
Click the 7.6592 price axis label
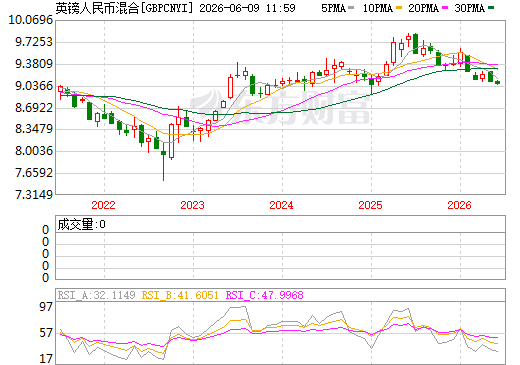(34, 173)
